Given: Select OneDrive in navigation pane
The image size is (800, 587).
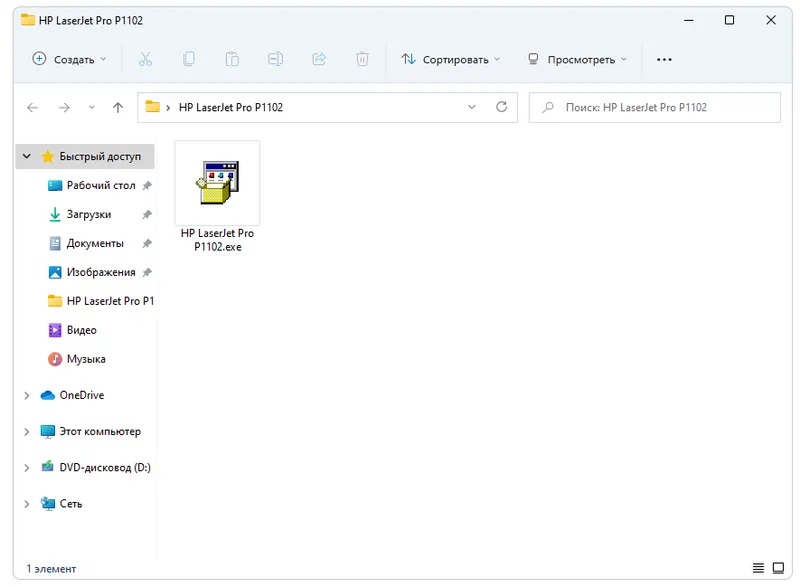Looking at the screenshot, I should (x=82, y=395).
